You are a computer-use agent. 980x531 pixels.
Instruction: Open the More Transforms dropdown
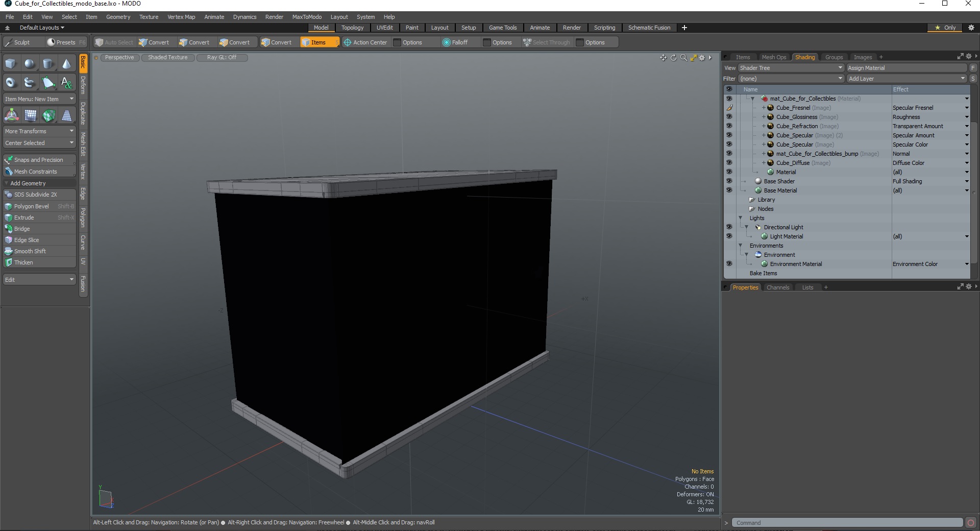coord(39,131)
